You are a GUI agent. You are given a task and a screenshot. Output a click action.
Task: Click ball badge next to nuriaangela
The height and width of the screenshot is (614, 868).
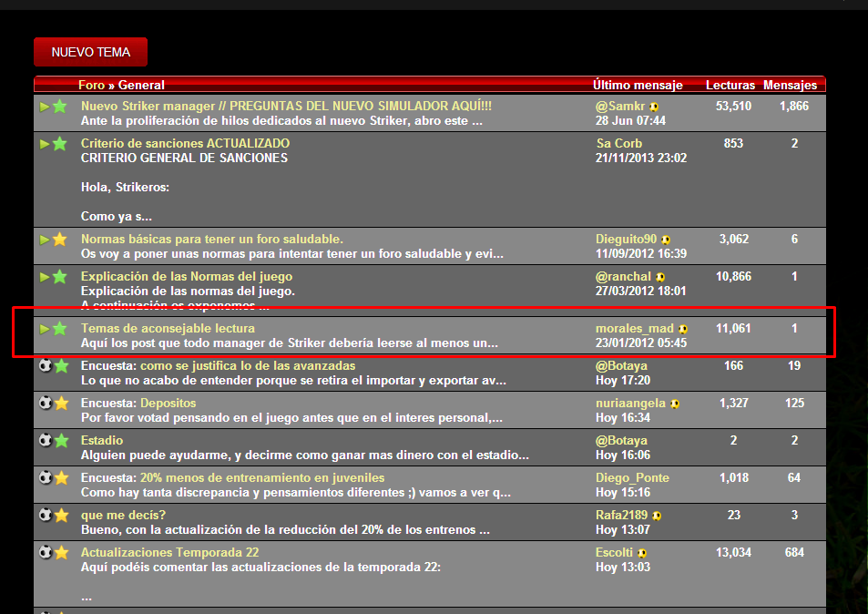click(675, 404)
